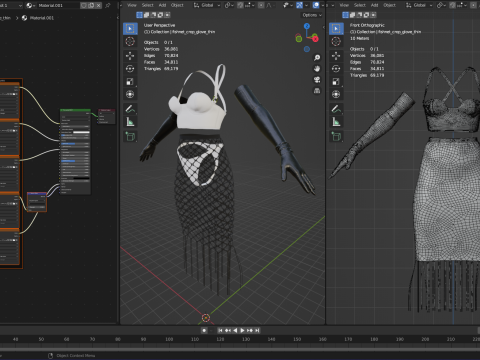Select Scale tool in perspective viewport toolbar
Screen dimensions: 480x360
[130, 82]
